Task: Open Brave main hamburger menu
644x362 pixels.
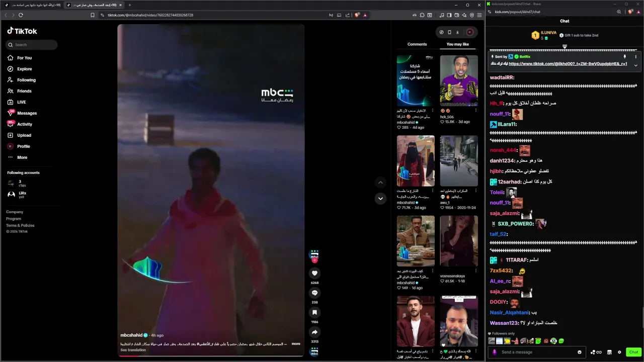Action: [x=479, y=15]
